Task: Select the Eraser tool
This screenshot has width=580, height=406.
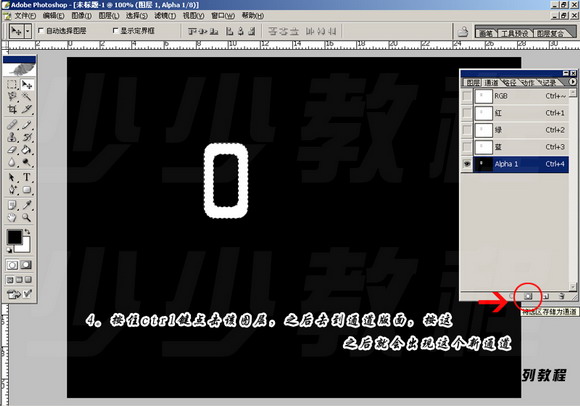Action: click(12, 150)
